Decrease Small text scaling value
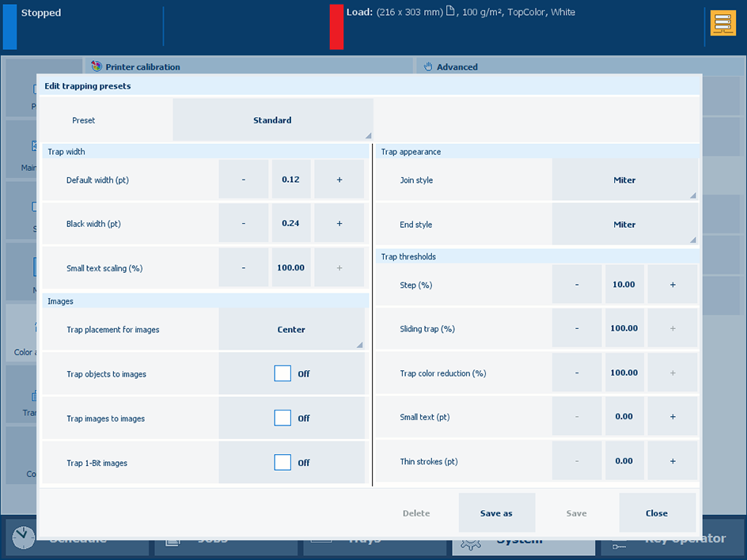This screenshot has height=560, width=747. point(244,268)
